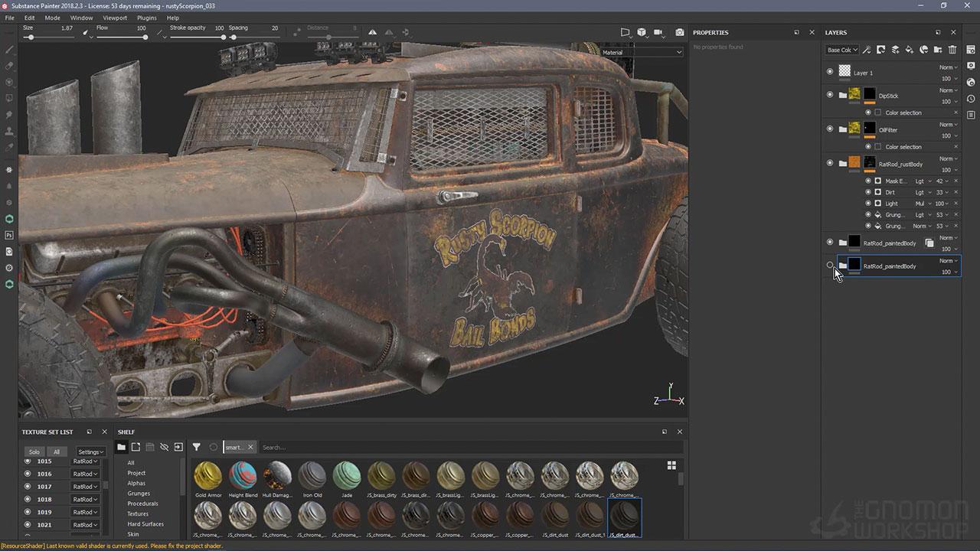980x551 pixels.
Task: Add a fill layer with the bucket icon
Action: tap(910, 50)
